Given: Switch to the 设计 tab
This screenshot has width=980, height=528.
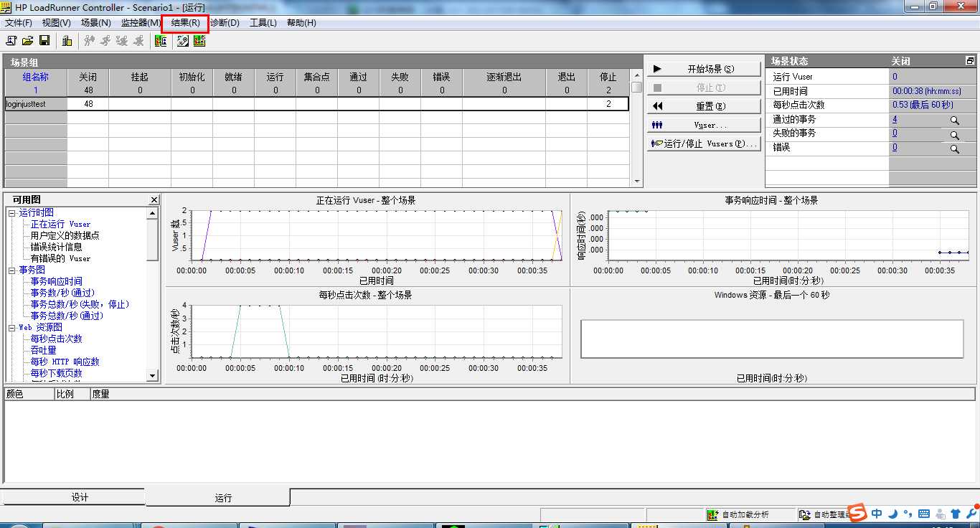Looking at the screenshot, I should tap(80, 497).
